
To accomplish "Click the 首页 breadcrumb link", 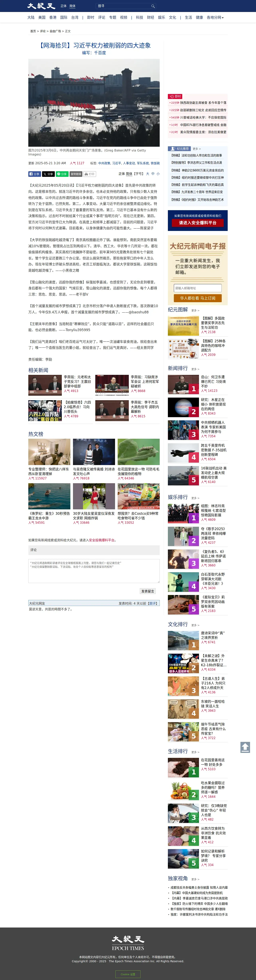I will tap(33, 31).
